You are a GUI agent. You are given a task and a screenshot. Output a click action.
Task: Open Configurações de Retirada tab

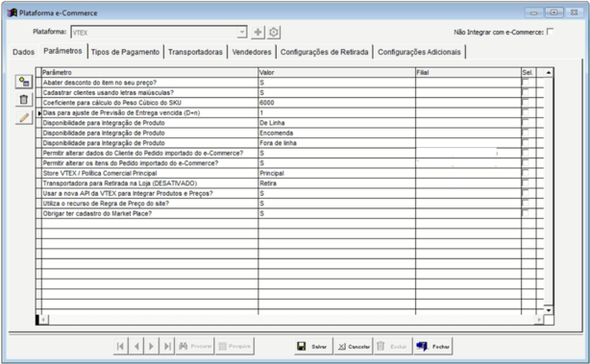click(x=325, y=52)
